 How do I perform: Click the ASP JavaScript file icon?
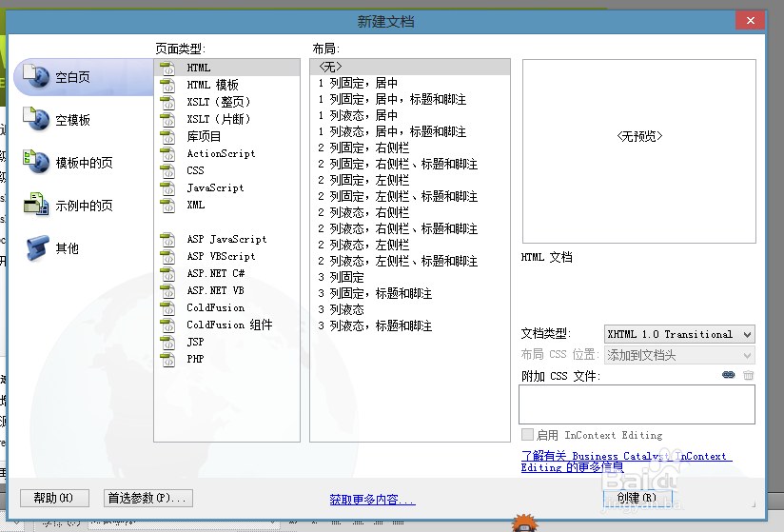pyautogui.click(x=168, y=240)
